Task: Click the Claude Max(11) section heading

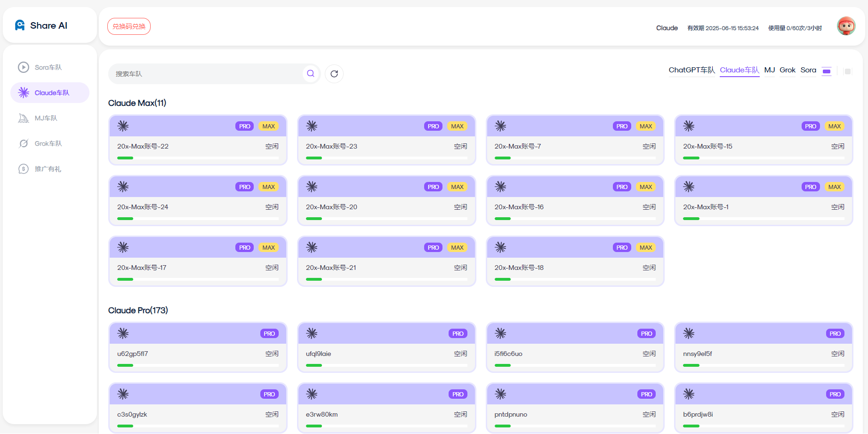Action: click(x=137, y=103)
